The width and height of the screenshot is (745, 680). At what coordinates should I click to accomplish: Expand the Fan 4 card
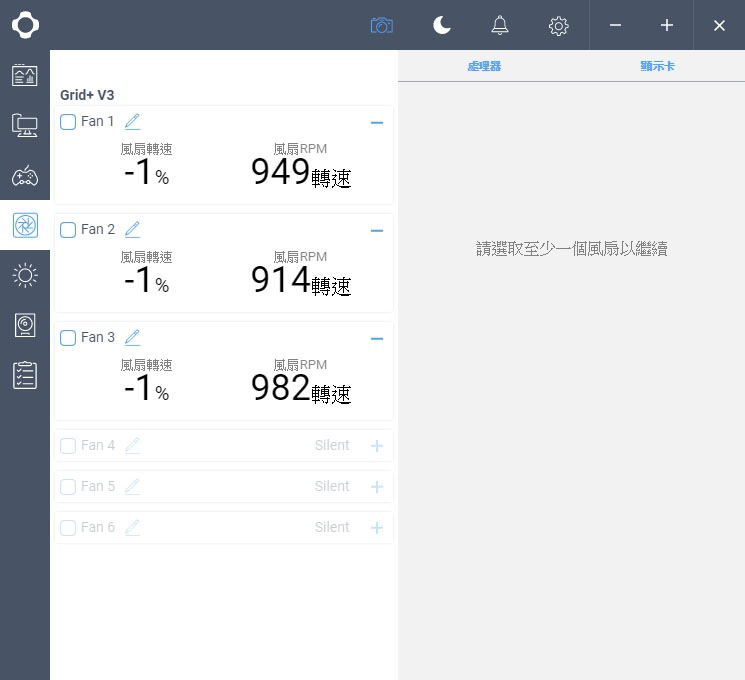[377, 446]
